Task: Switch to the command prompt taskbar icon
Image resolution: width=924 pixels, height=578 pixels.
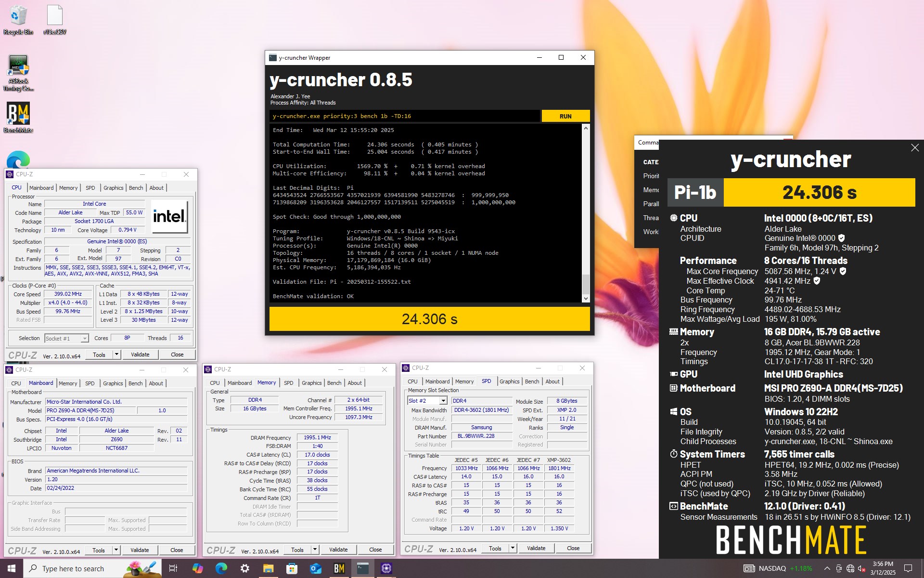Action: tap(363, 568)
